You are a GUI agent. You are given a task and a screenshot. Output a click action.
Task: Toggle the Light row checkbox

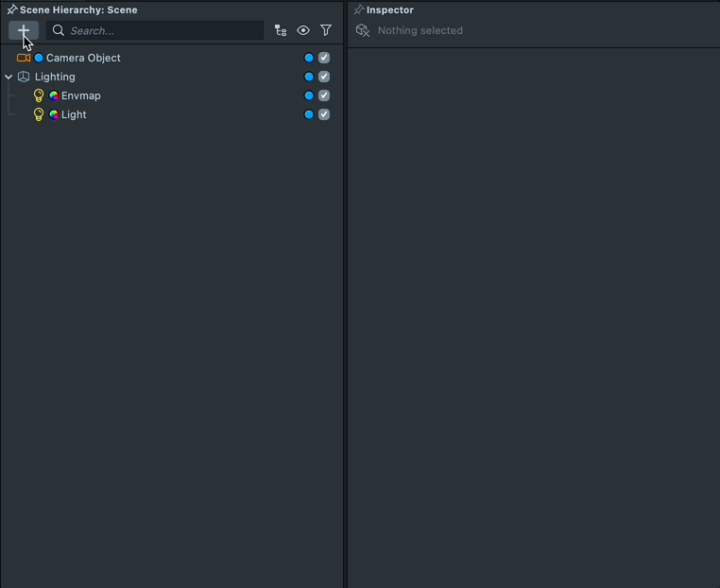coord(324,114)
